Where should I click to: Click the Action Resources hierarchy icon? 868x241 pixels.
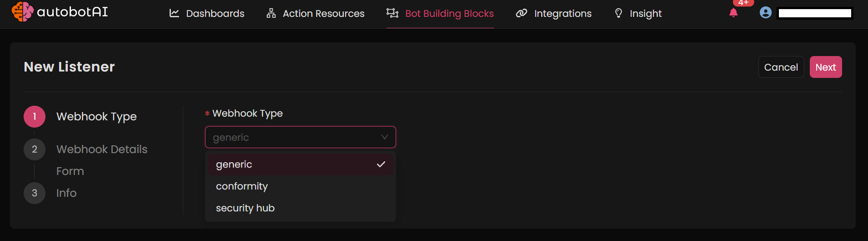tap(271, 13)
